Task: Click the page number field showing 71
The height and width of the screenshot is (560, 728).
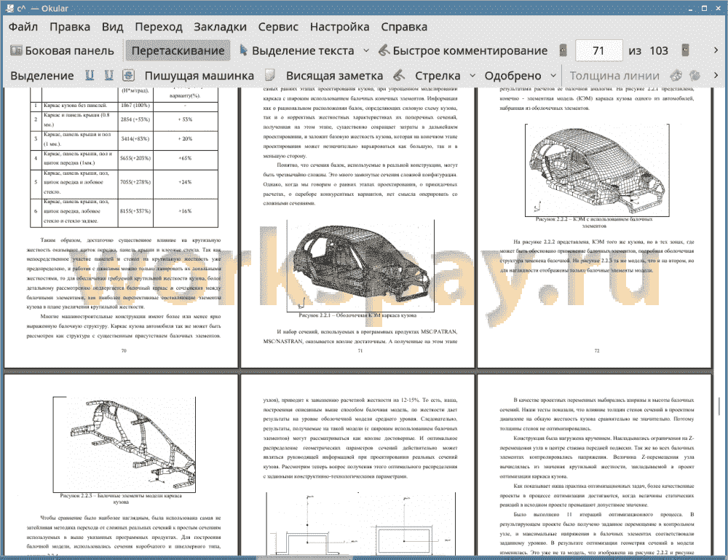Action: (598, 51)
